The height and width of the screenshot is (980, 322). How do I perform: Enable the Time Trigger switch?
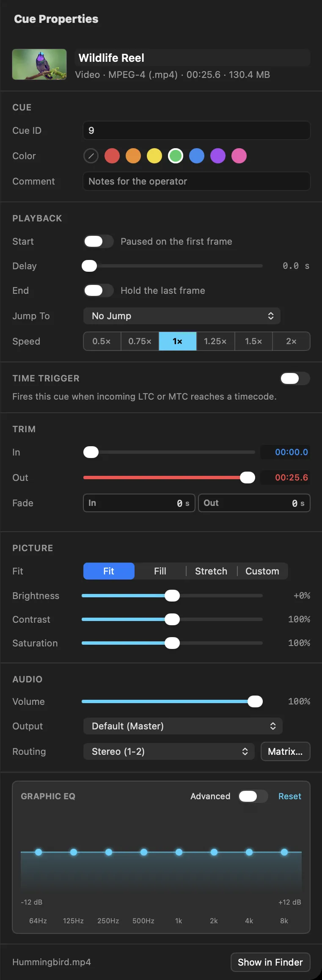click(x=295, y=378)
